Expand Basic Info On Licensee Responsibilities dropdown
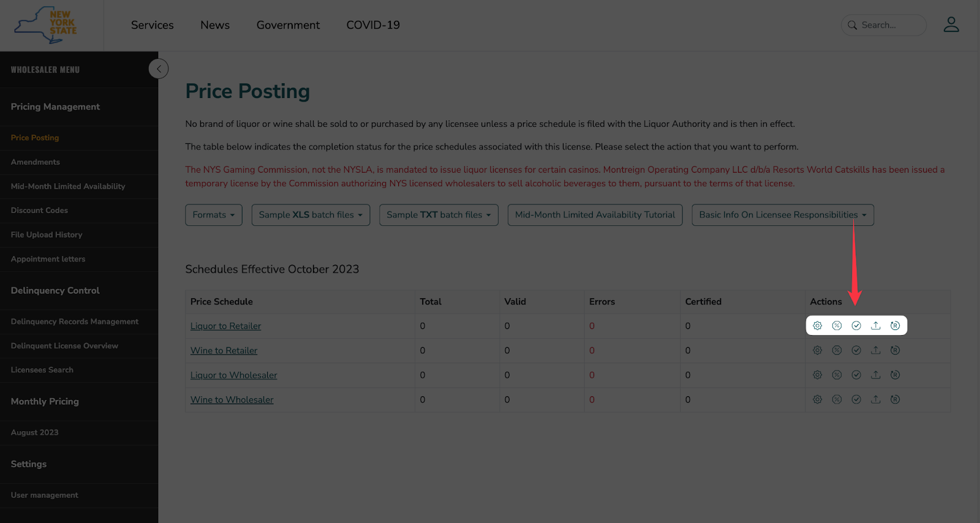The width and height of the screenshot is (980, 523). [x=782, y=215]
